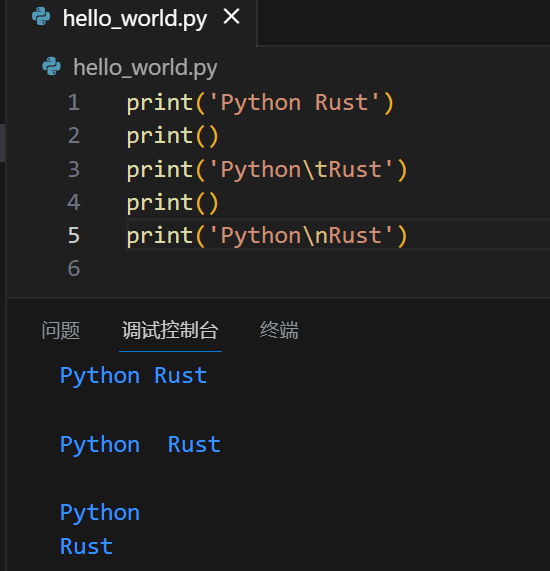Screen dimensions: 550x571
Task: Click line number 4 in the gutter
Action: [x=74, y=202]
